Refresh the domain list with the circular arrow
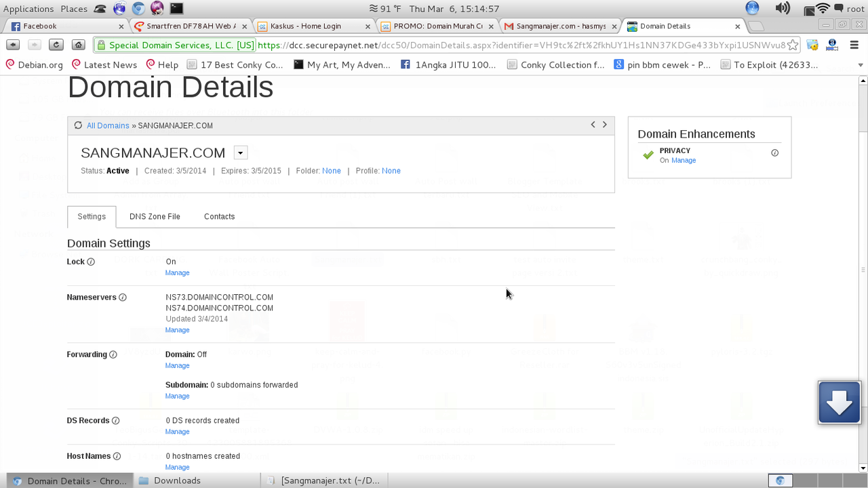The height and width of the screenshot is (488, 868). pos(78,125)
